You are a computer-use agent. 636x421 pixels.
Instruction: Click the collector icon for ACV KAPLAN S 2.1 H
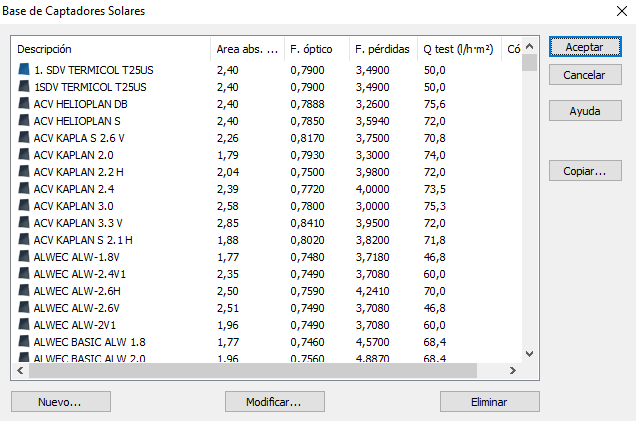(x=24, y=240)
